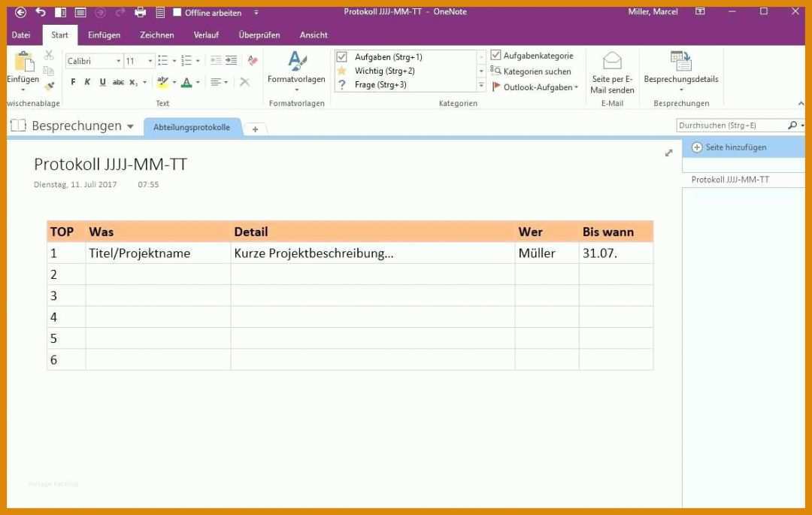This screenshot has width=812, height=515.
Task: Open ribbon display options button
Action: click(700, 11)
